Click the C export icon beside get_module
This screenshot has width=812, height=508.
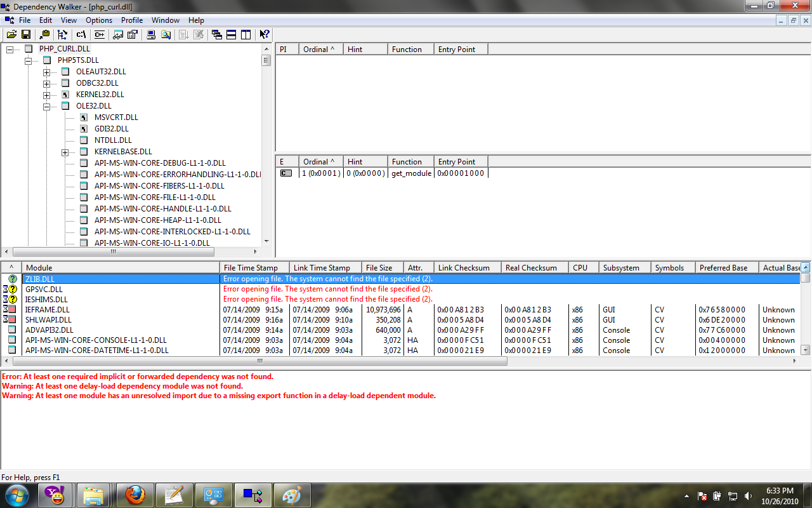(286, 173)
